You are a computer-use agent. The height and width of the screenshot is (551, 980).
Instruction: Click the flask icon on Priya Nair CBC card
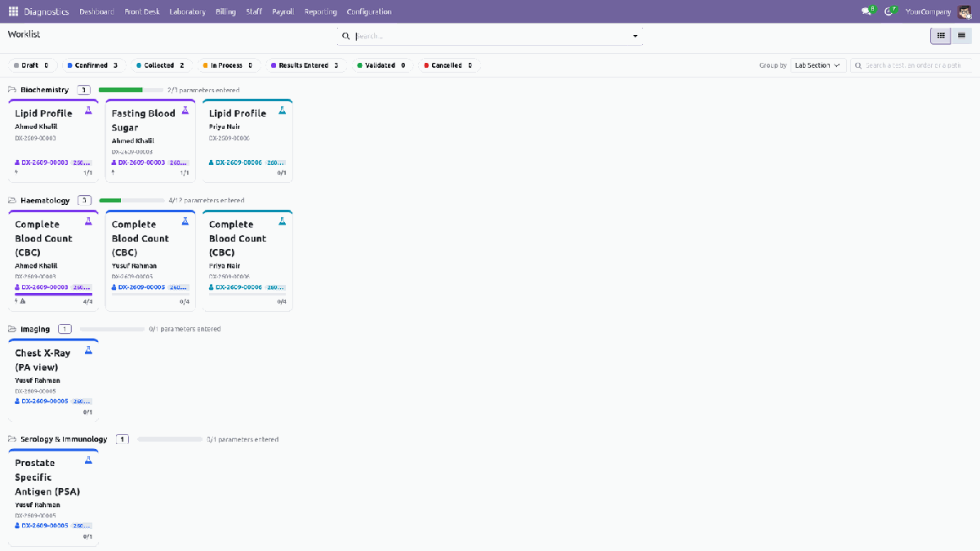click(283, 221)
